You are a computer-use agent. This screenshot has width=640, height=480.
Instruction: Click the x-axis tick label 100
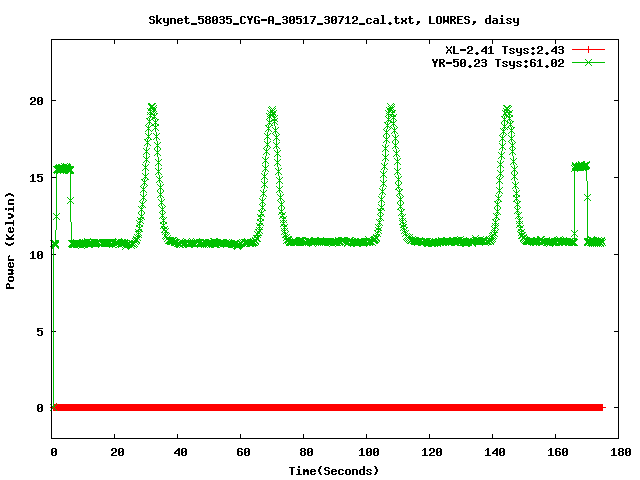[369, 452]
